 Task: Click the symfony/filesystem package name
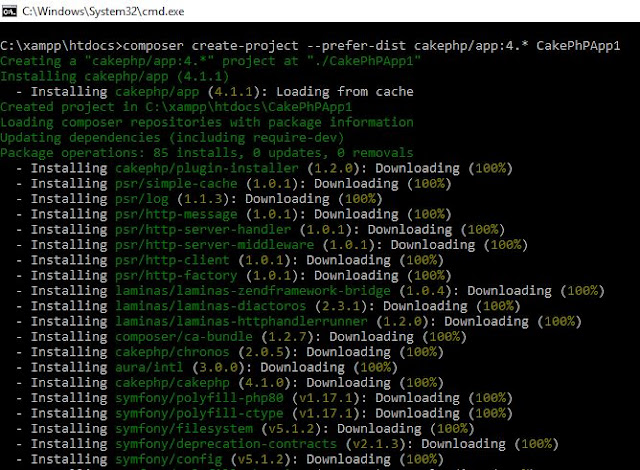tap(184, 428)
